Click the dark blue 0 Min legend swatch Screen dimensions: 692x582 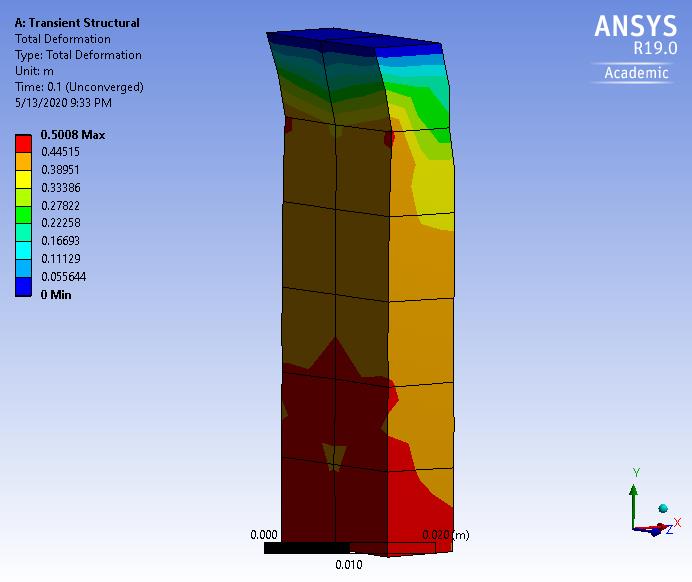click(23, 287)
